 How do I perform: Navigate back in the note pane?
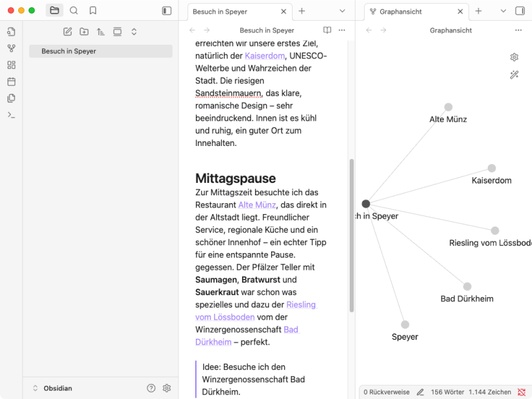[x=193, y=30]
